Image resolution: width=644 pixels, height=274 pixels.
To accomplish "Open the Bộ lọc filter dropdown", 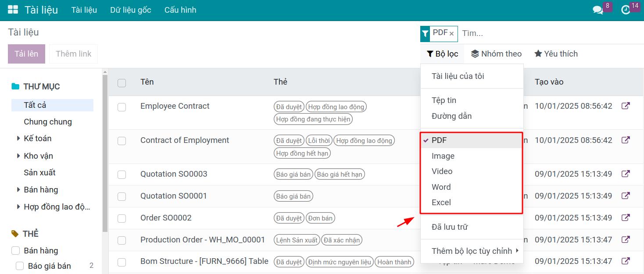I will [443, 54].
